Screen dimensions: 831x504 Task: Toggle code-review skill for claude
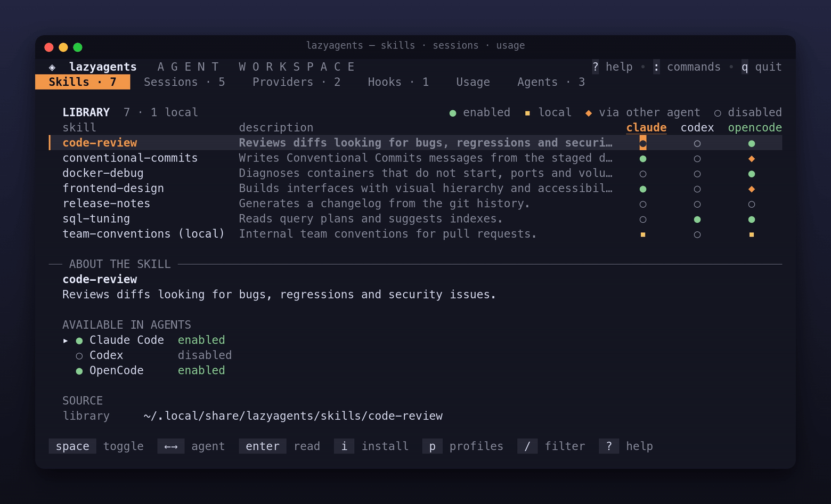click(x=643, y=143)
